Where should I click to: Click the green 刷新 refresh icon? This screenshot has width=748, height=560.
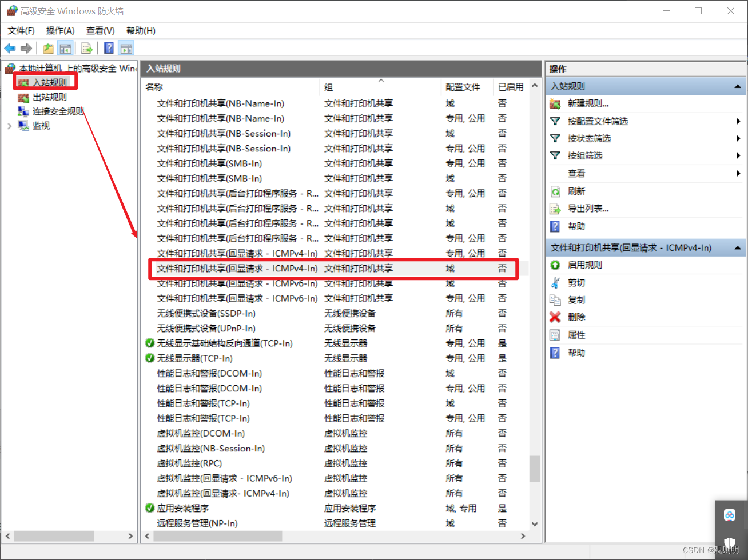pyautogui.click(x=555, y=191)
